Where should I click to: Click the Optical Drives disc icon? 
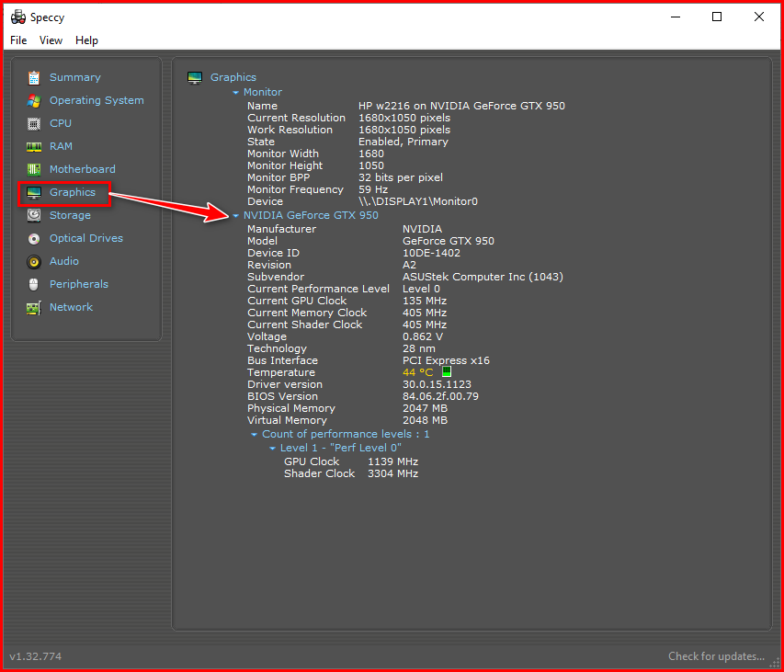tap(33, 238)
